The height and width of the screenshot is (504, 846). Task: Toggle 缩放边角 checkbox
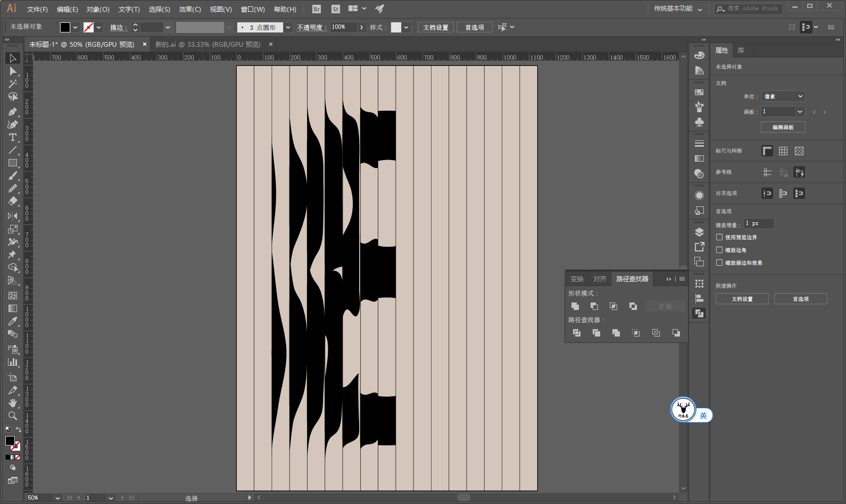pos(719,250)
